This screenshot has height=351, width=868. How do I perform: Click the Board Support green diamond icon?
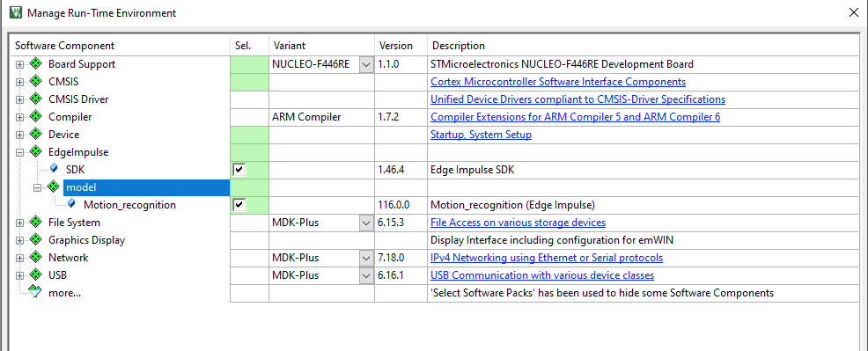tap(35, 64)
